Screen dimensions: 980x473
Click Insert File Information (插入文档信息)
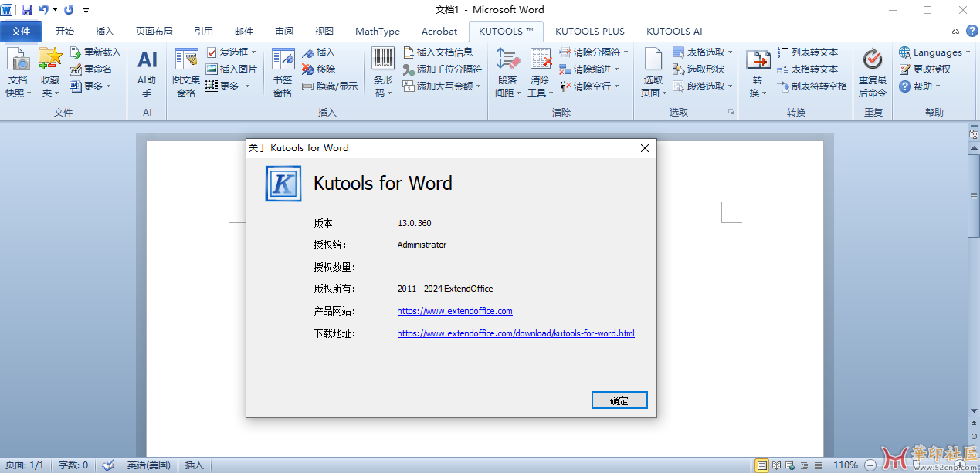point(438,52)
